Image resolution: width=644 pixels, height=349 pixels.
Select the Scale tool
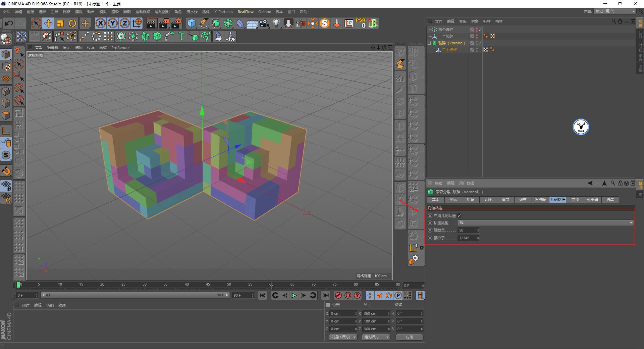(x=60, y=23)
